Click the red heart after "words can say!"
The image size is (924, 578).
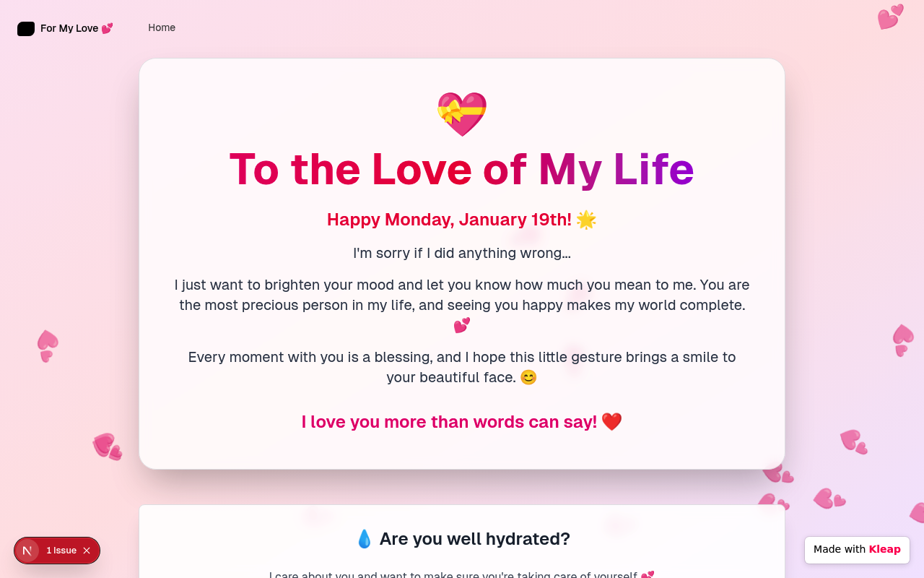point(611,422)
